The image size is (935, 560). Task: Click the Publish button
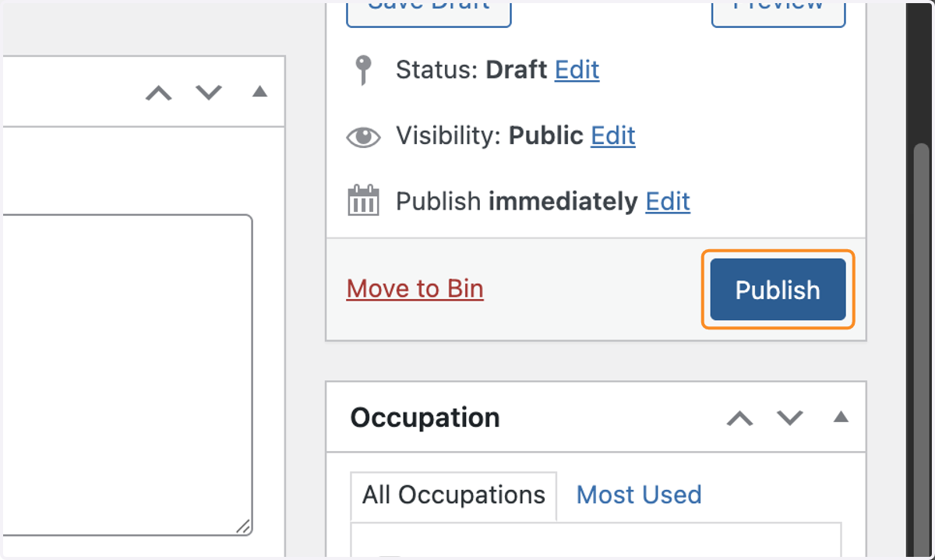[x=778, y=290]
